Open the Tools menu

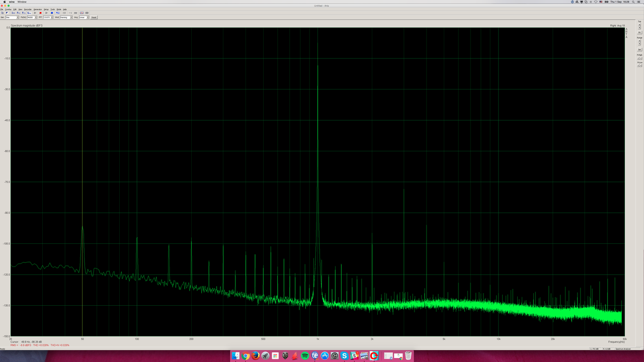(53, 10)
